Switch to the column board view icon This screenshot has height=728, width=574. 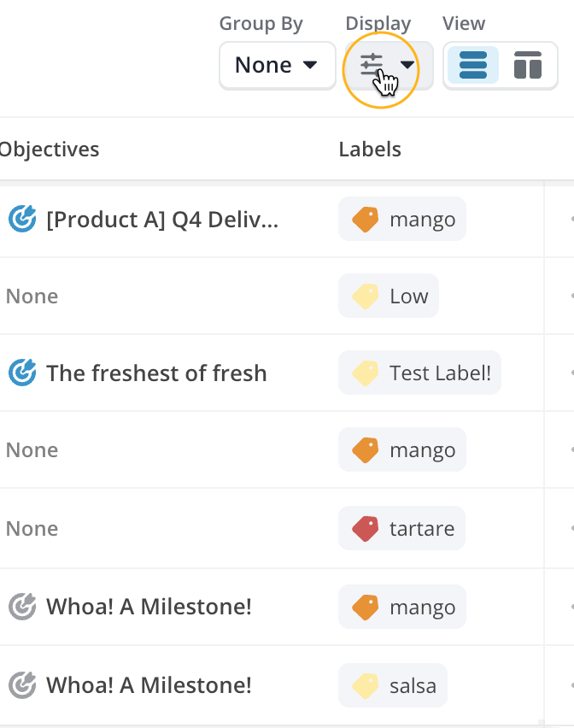coord(528,65)
